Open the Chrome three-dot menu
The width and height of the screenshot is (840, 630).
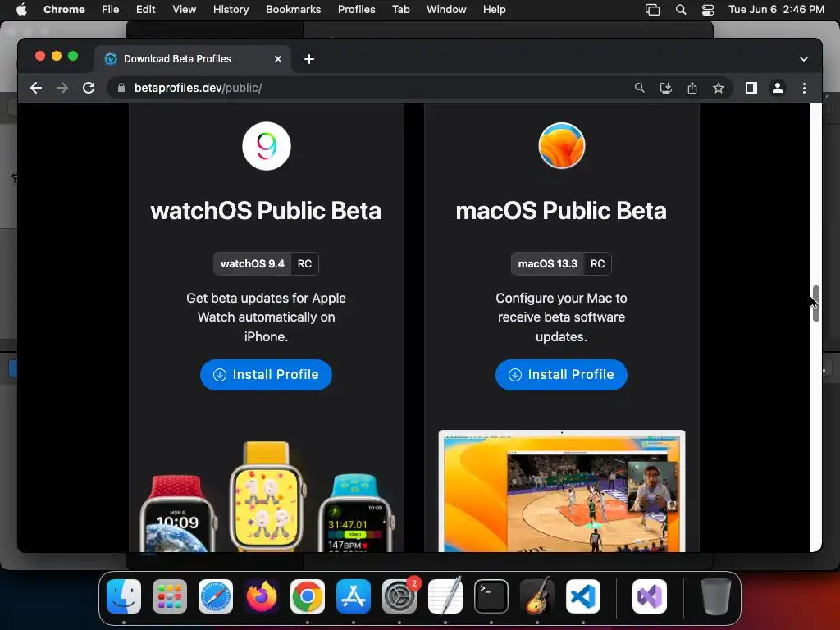pyautogui.click(x=804, y=88)
